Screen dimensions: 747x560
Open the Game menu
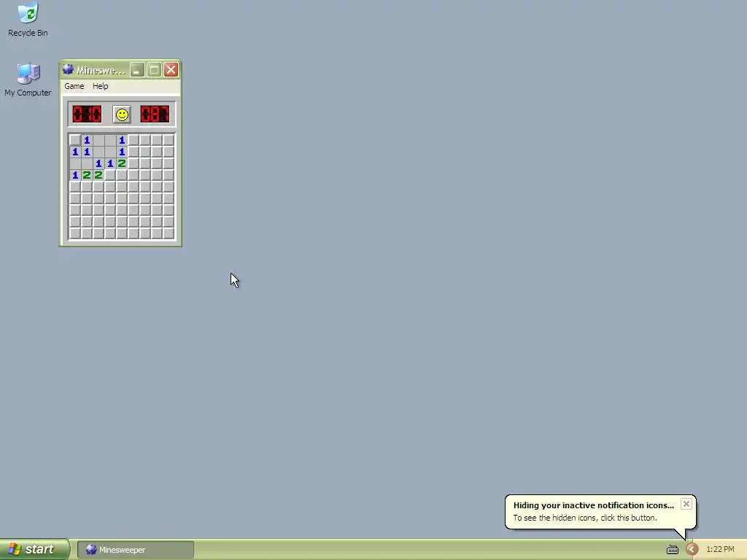(74, 86)
